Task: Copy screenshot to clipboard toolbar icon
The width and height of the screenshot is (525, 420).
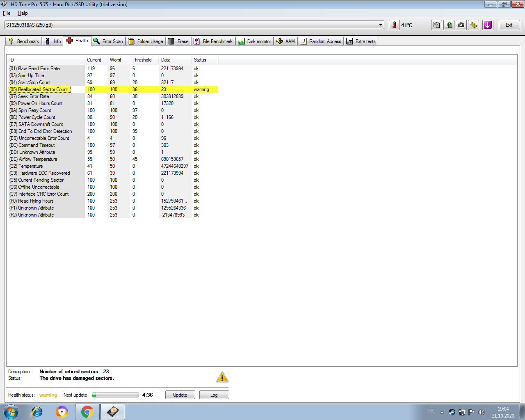Action: 449,25
